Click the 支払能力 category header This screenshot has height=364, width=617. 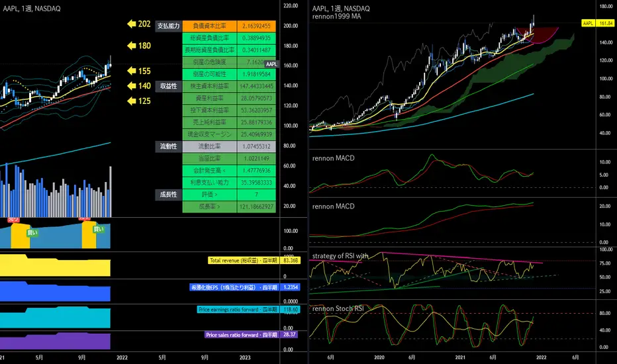[168, 26]
